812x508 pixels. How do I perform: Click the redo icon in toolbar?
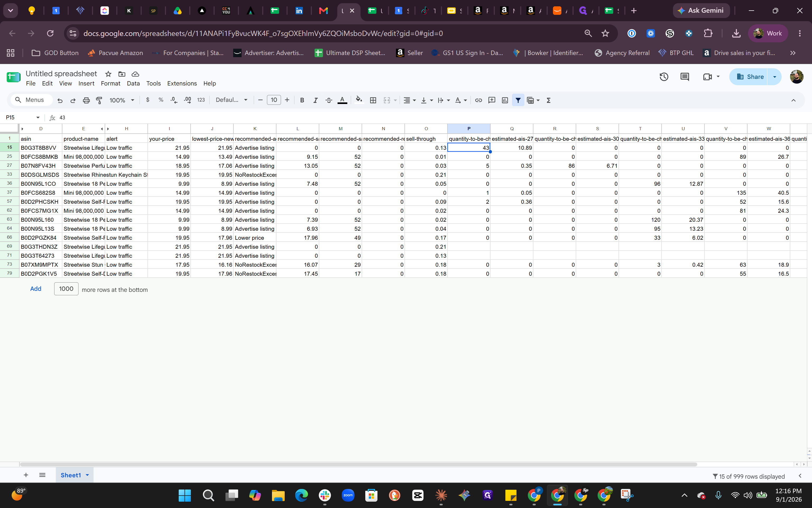73,100
